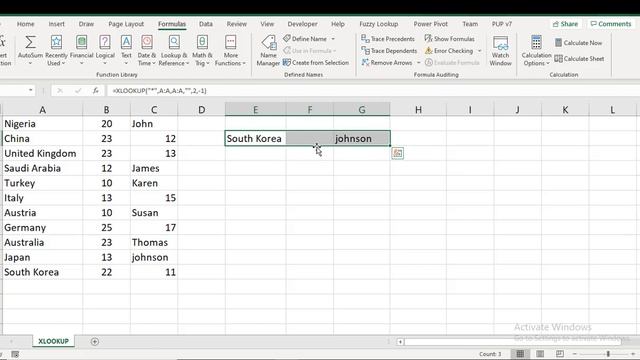Image resolution: width=640 pixels, height=360 pixels.
Task: Click the zoom out minus button
Action: pyautogui.click(x=575, y=354)
